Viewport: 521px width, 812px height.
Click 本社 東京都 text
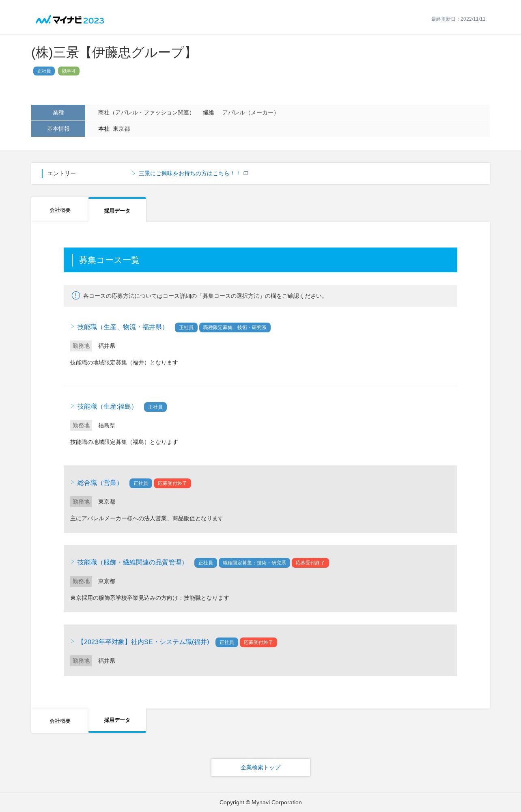(x=114, y=129)
